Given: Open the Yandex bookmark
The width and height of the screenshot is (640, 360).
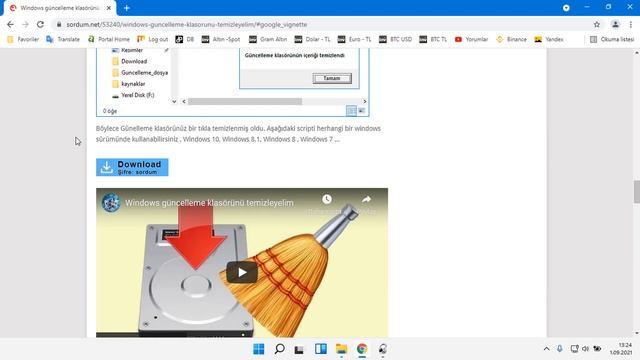Looking at the screenshot, I should click(549, 39).
